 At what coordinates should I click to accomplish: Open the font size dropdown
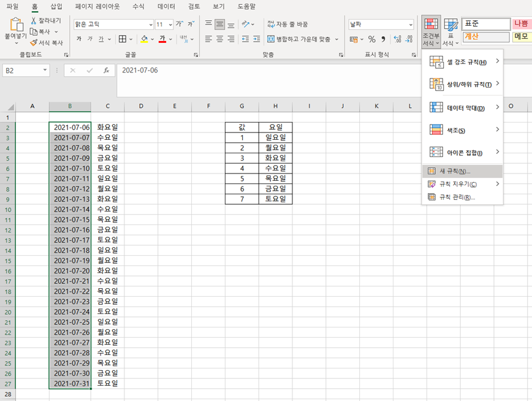170,25
